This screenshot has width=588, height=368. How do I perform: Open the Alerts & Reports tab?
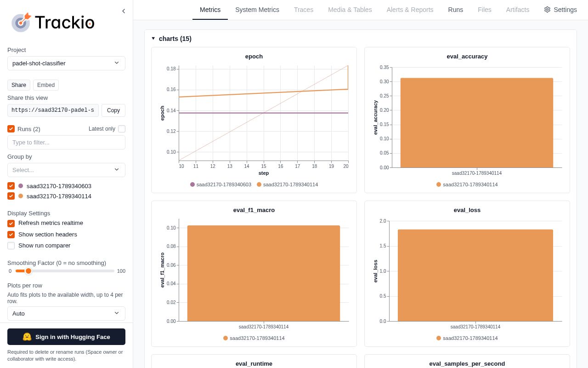410,10
